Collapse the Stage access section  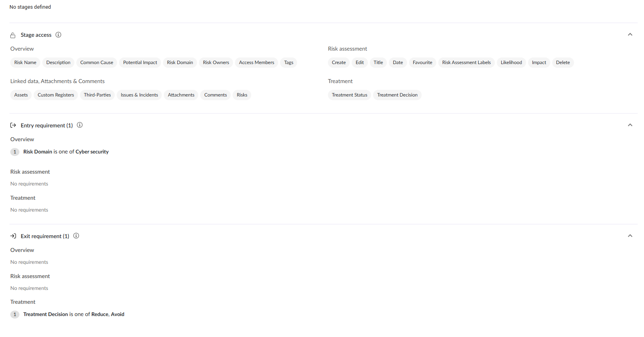(x=630, y=35)
